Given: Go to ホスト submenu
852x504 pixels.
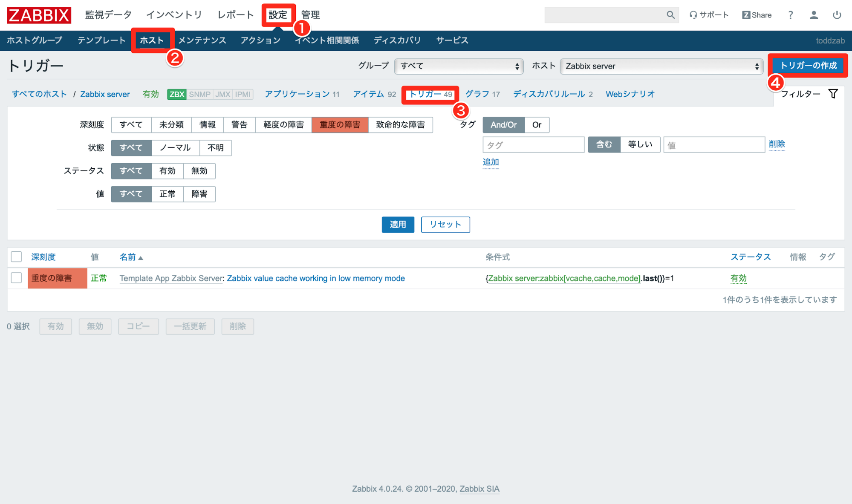Looking at the screenshot, I should pos(152,40).
